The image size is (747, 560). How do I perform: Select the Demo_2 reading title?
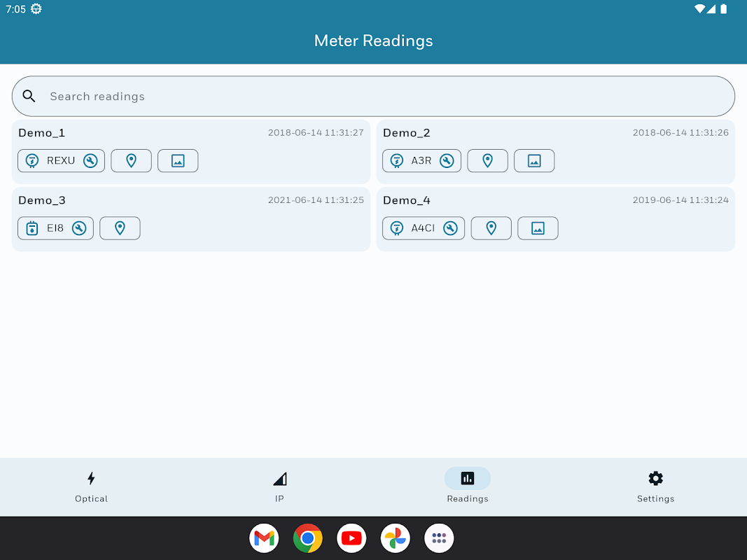click(x=406, y=133)
